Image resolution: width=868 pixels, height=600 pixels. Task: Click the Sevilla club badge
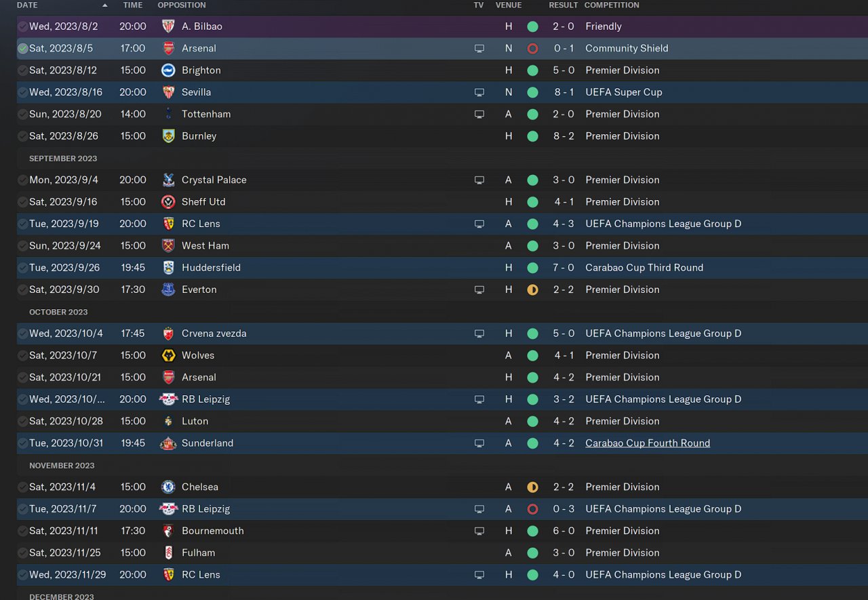coord(168,92)
